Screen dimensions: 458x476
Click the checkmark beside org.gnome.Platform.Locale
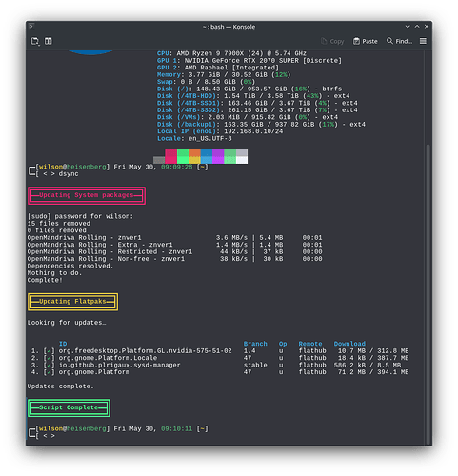point(49,358)
